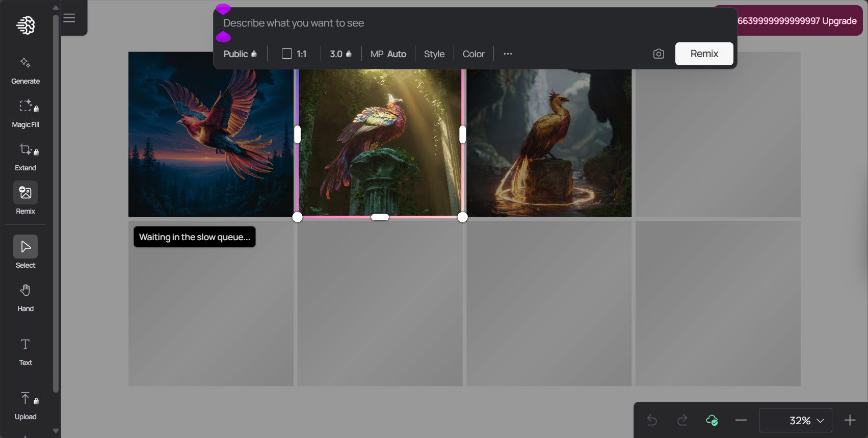
Task: Open the 1:1 aspect ratio selector
Action: coord(294,54)
